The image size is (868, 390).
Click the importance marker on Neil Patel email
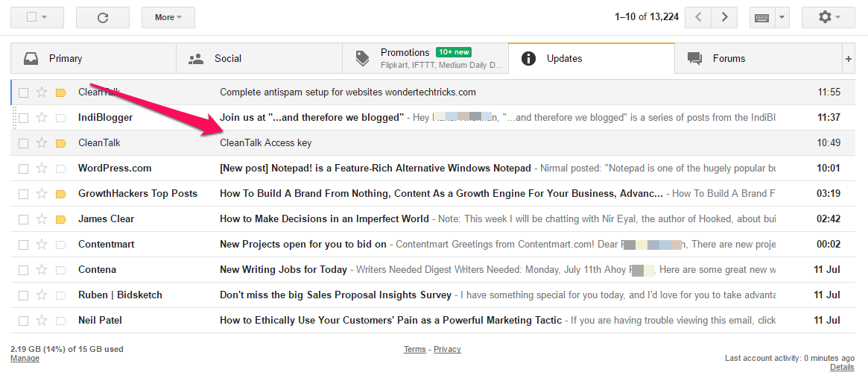click(x=61, y=321)
